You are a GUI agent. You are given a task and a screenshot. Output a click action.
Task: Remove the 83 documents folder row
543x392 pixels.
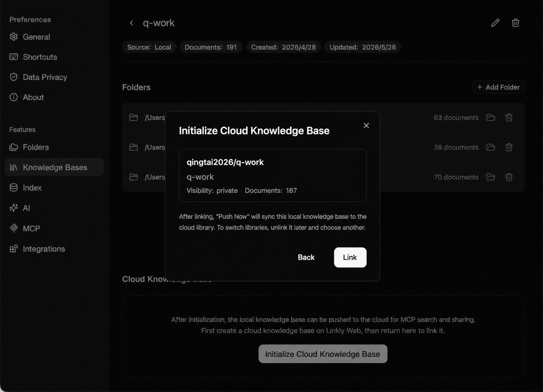(x=509, y=117)
